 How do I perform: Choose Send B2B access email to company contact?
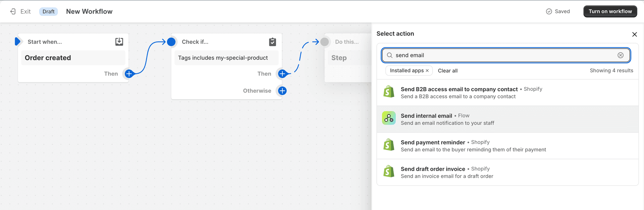click(x=507, y=93)
